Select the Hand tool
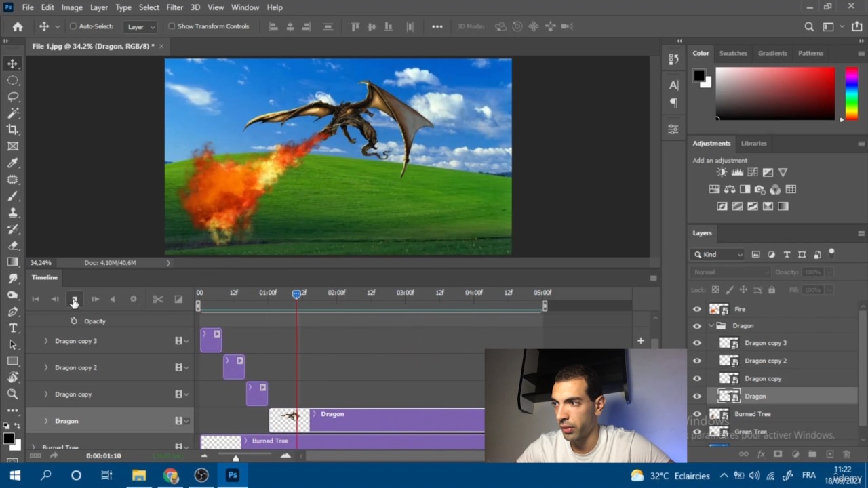This screenshot has width=868, height=488. tap(13, 378)
